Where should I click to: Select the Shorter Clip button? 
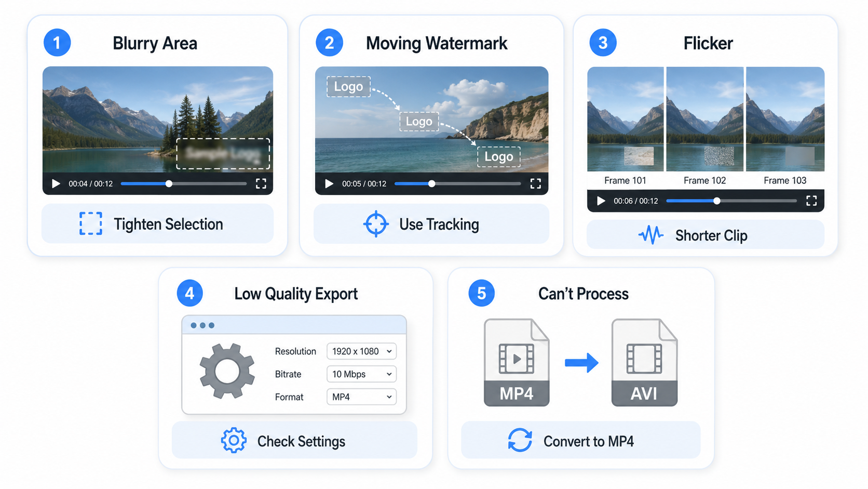click(x=705, y=235)
